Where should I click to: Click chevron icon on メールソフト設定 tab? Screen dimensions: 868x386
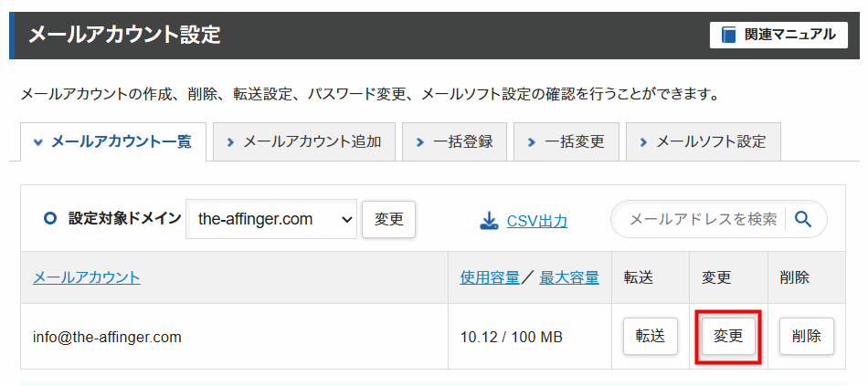pyautogui.click(x=643, y=142)
